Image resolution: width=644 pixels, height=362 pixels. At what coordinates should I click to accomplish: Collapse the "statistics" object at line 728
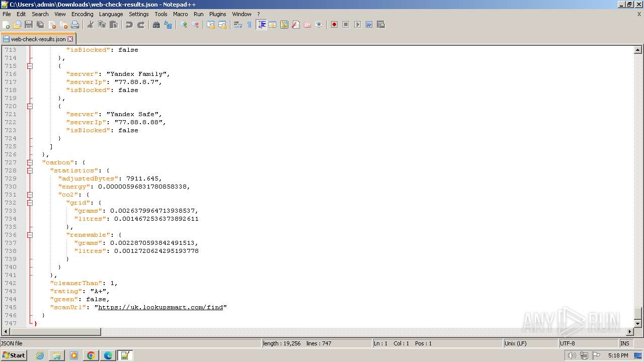pyautogui.click(x=30, y=170)
